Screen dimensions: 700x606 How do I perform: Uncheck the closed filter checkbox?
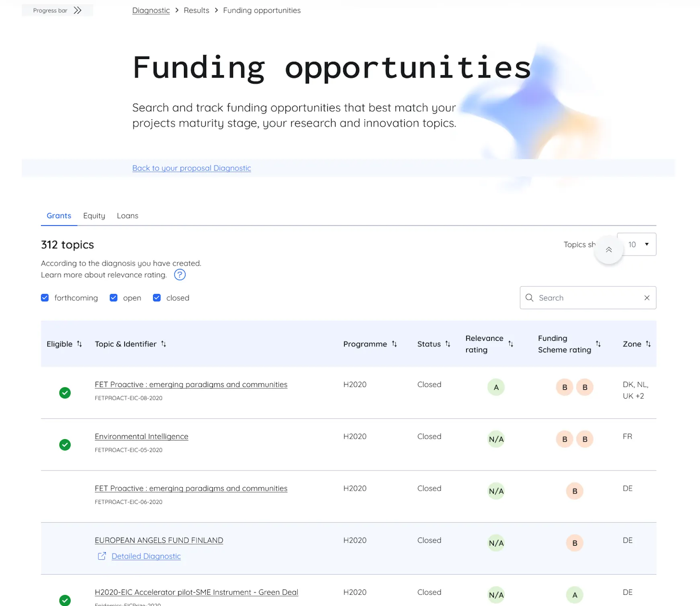157,298
